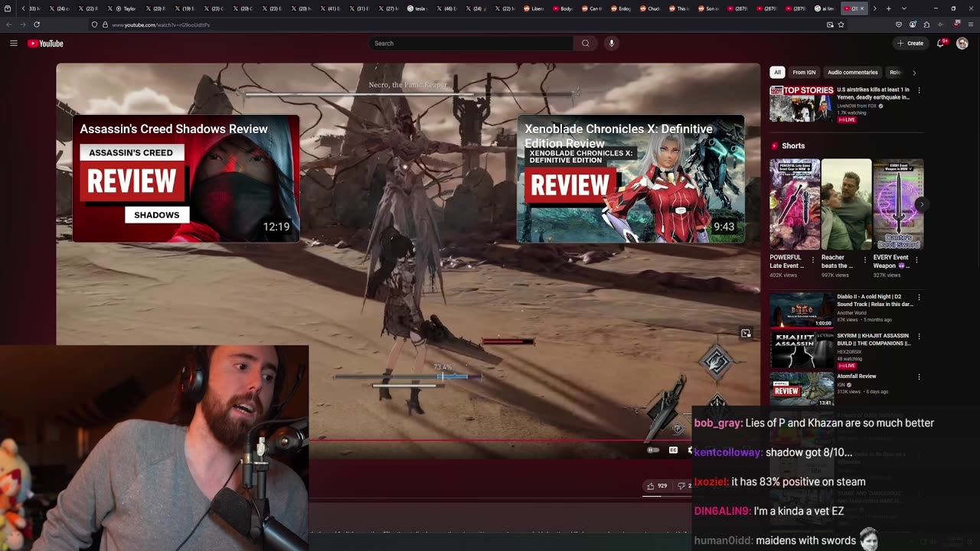Open options for the Top Stories video
Screen dimensions: 980x551
(x=919, y=90)
